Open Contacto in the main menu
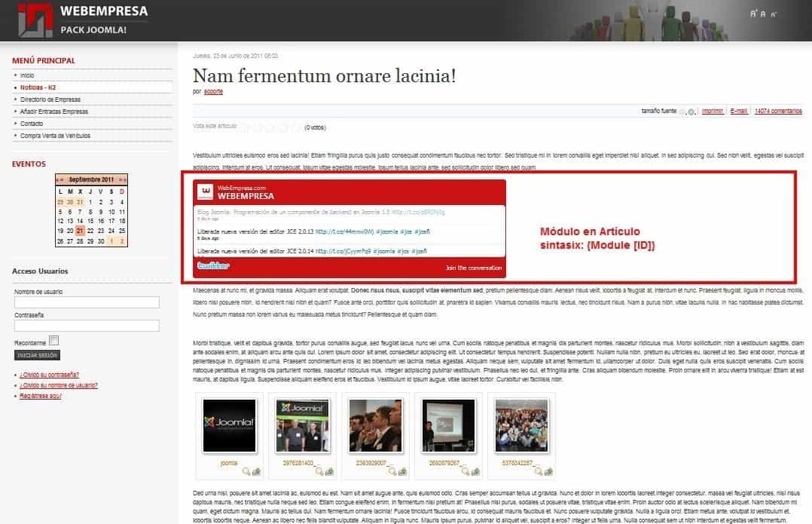This screenshot has height=524, width=812. tap(32, 124)
